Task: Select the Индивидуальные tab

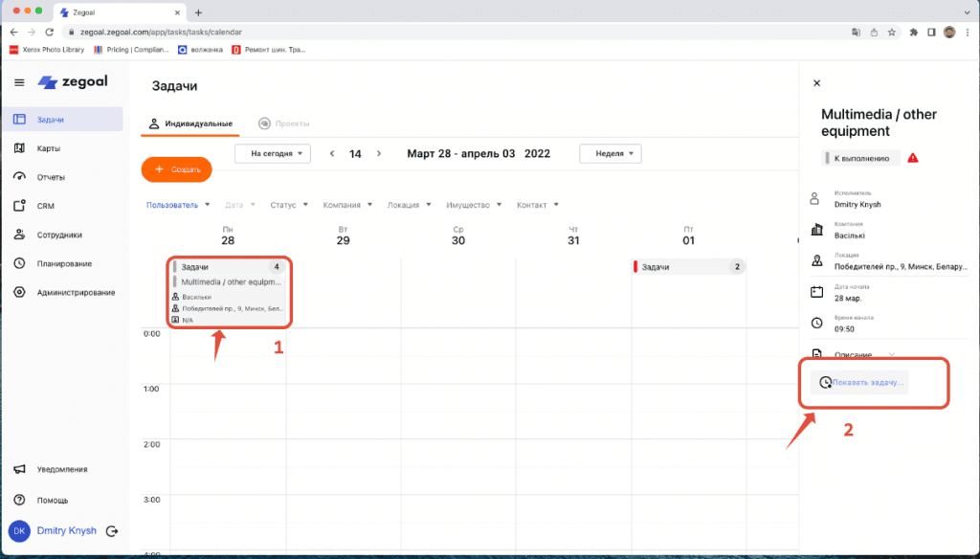Action: pyautogui.click(x=191, y=123)
